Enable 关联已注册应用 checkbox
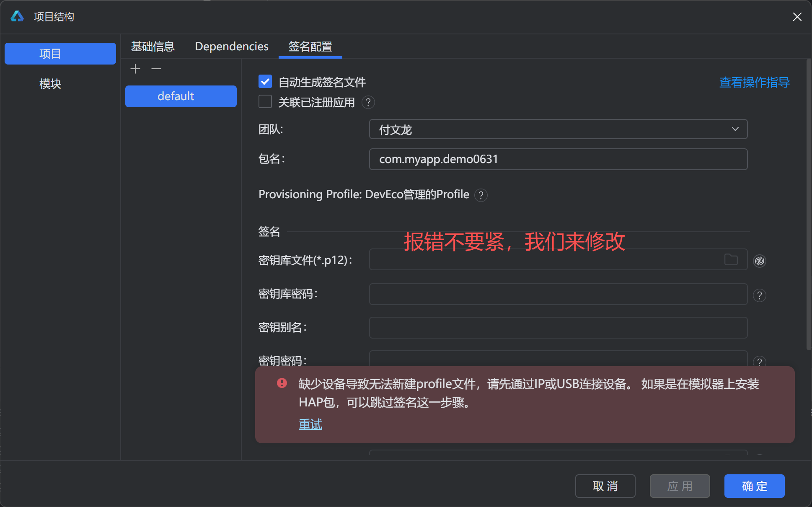Viewport: 812px width, 507px height. click(x=265, y=101)
